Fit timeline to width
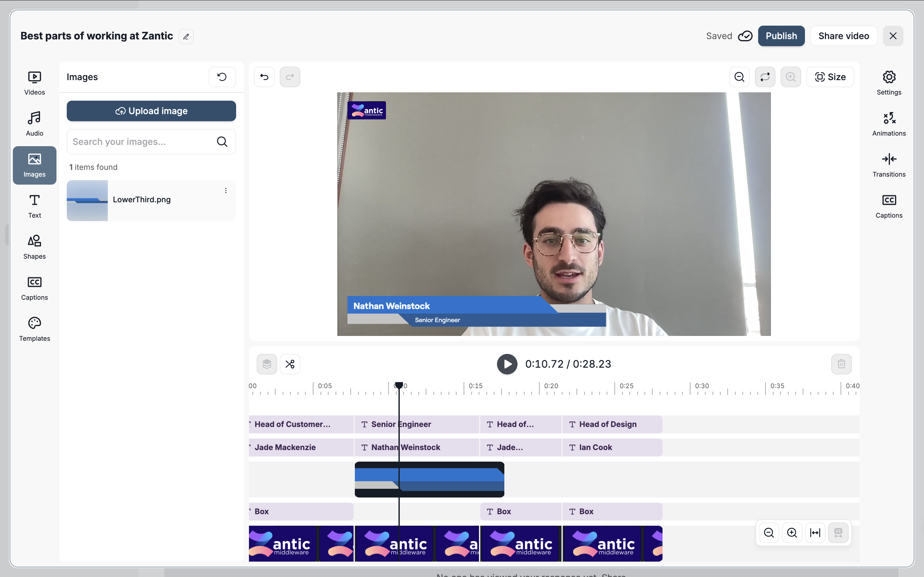 pos(815,533)
